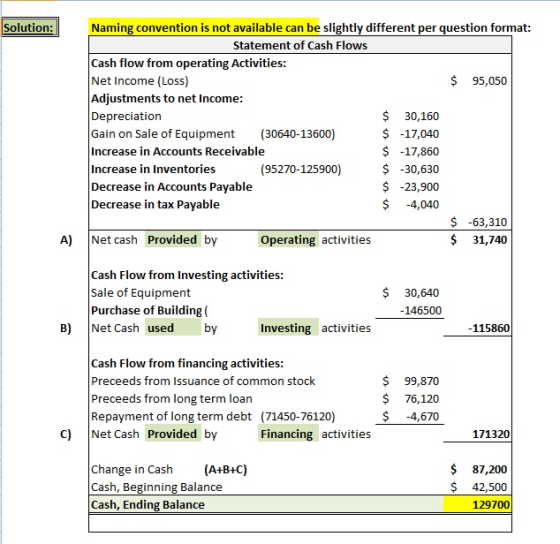Click 'Adjustments to net Income:' heading
Screen dimensions: 560x544
coord(167,99)
